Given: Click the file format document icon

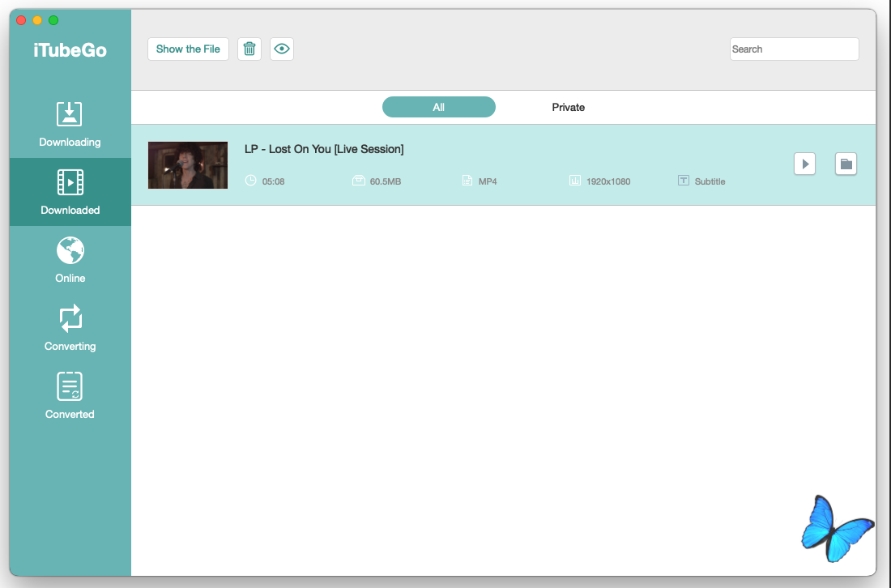Looking at the screenshot, I should [x=467, y=181].
